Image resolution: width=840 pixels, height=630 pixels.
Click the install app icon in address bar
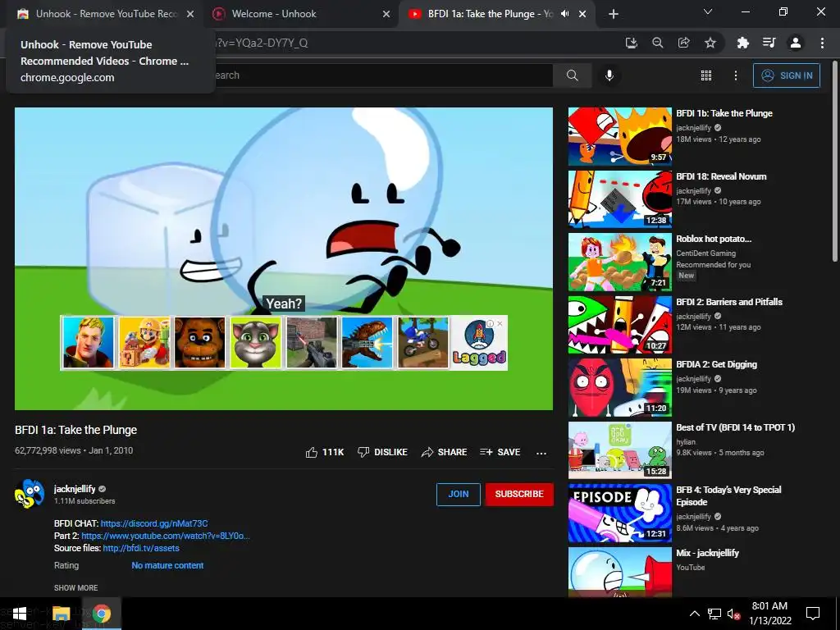point(631,43)
